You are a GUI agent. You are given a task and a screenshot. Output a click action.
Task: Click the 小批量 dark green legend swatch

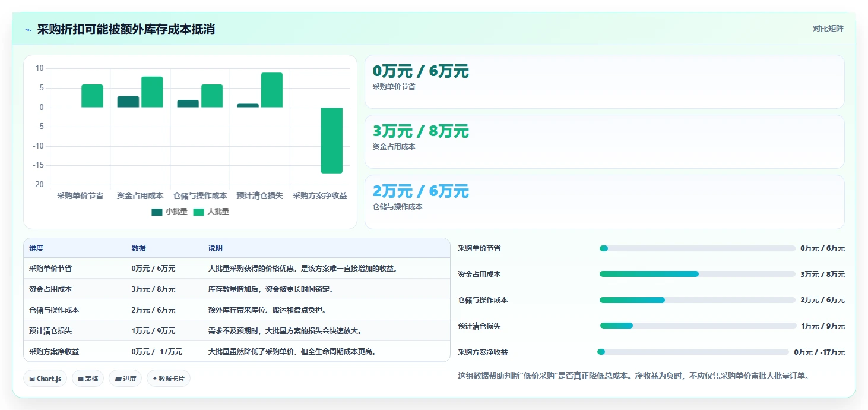coord(157,212)
